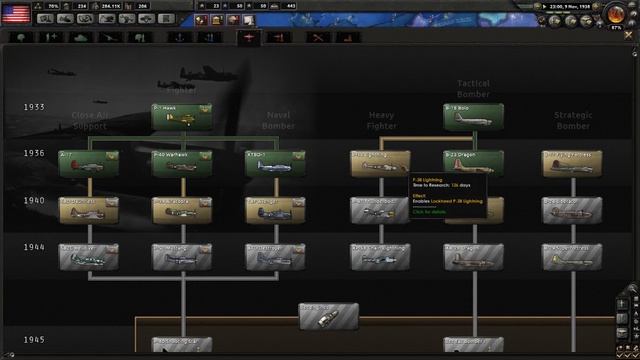
Task: Click the 70% value in top bar
Action: point(53,6)
